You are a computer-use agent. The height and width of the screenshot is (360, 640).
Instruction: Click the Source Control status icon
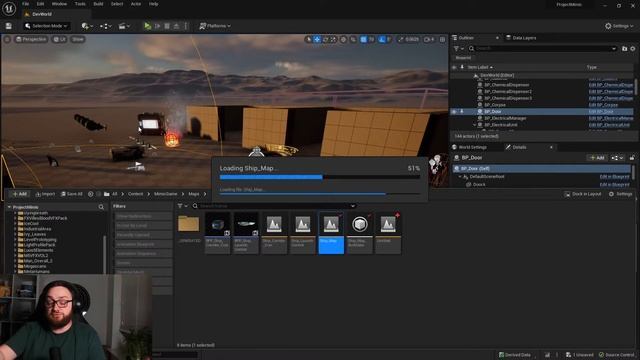click(x=616, y=355)
